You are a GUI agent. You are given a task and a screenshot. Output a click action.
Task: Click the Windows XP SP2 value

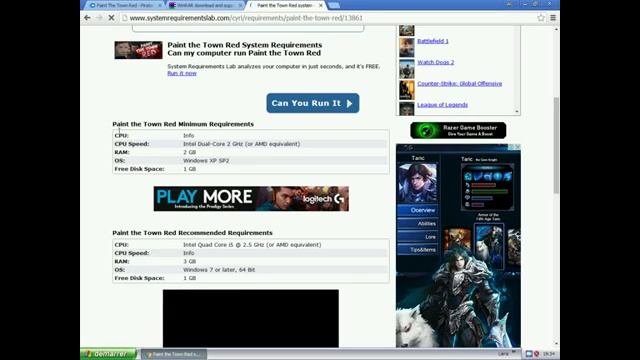pos(206,161)
